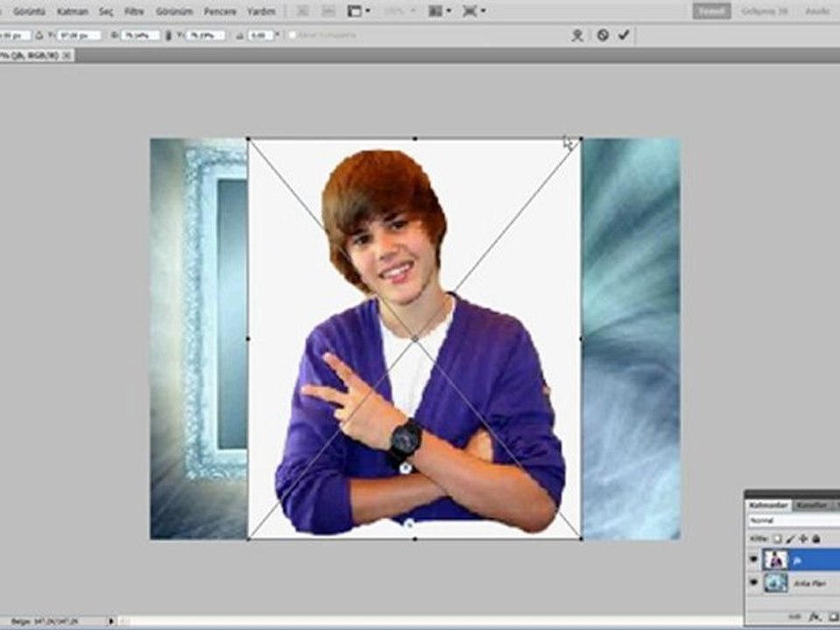The width and height of the screenshot is (840, 630).
Task: Switch to the Kanallar tab
Action: pos(811,505)
